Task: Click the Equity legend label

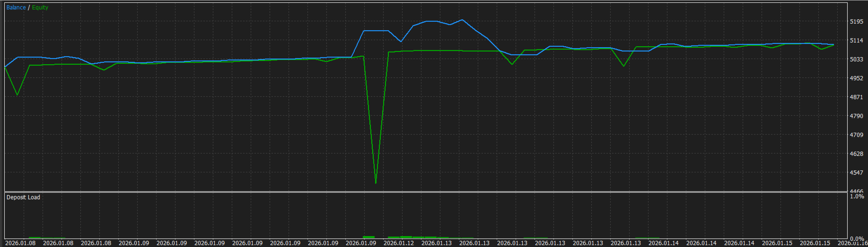Action: (40, 8)
